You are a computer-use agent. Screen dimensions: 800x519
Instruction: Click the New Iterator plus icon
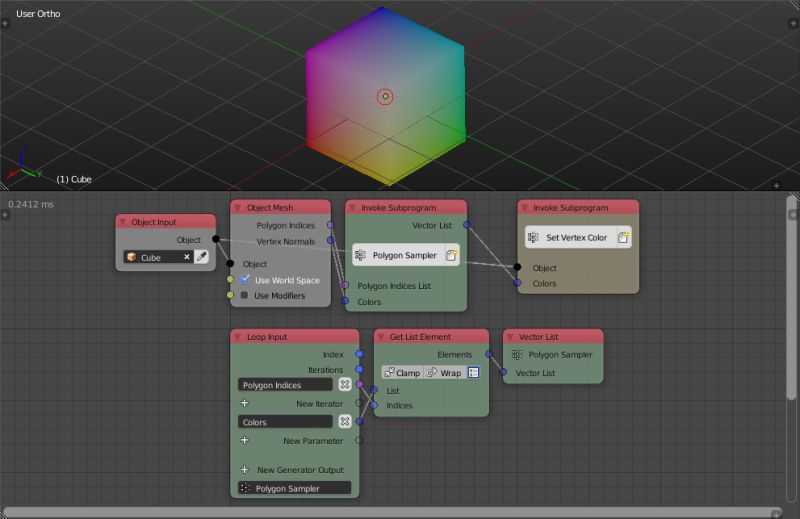pos(244,403)
